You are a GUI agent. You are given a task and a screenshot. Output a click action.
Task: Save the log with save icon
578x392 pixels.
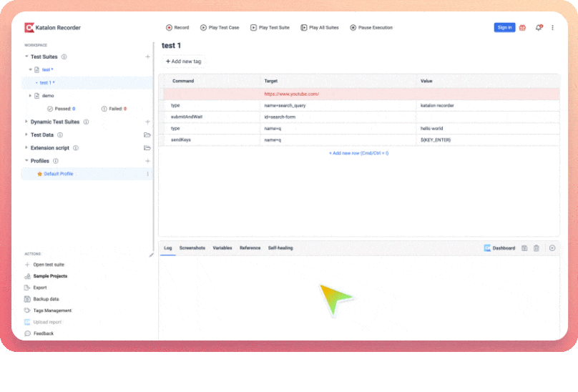(x=524, y=248)
